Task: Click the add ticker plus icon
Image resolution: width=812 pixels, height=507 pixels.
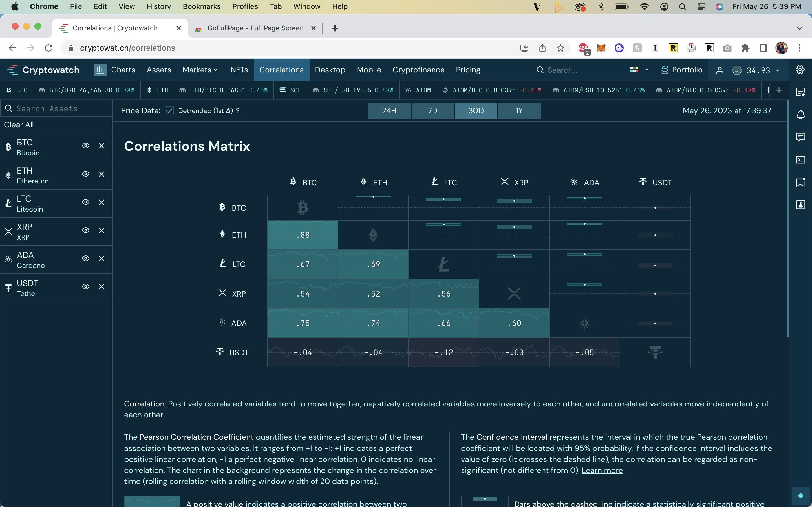Action: (779, 90)
